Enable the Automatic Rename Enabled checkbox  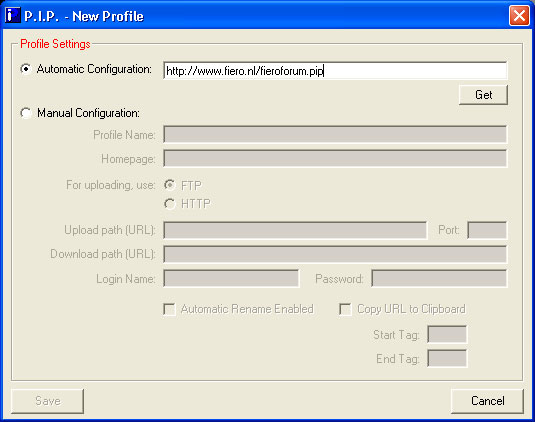point(170,309)
